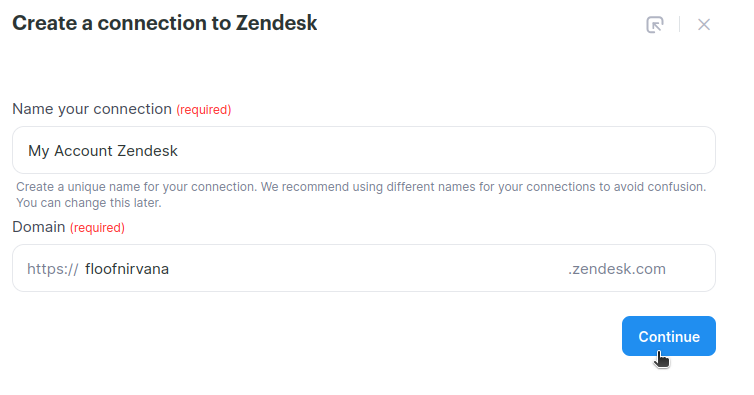The height and width of the screenshot is (395, 754).
Task: Click the 'https://' prefix in the Domain field
Action: click(52, 269)
